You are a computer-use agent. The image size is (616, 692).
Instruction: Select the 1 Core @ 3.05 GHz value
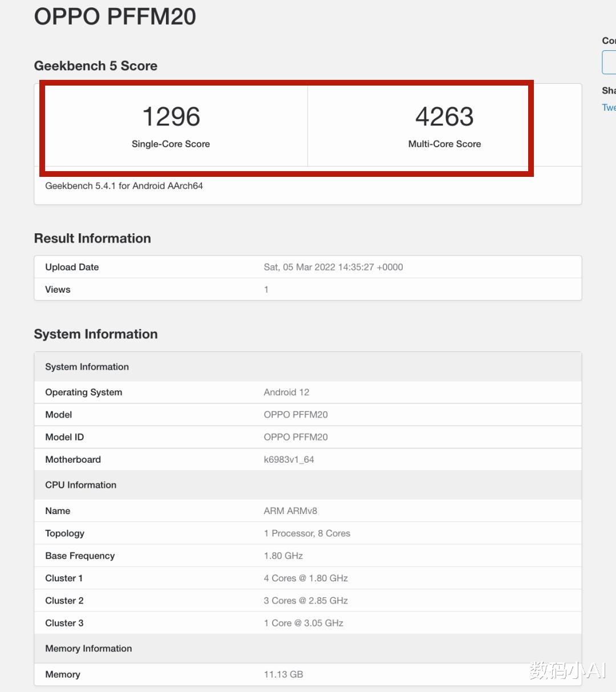coord(303,623)
